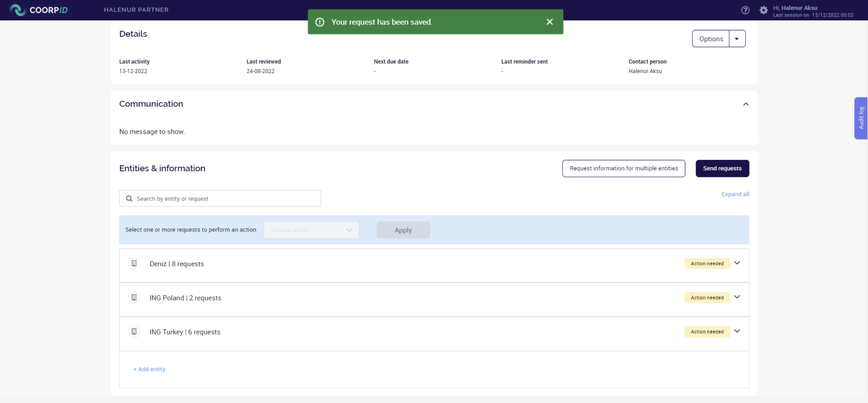The height and width of the screenshot is (403, 868).
Task: Click the ING Turkey | 6 requests title
Action: tap(185, 332)
